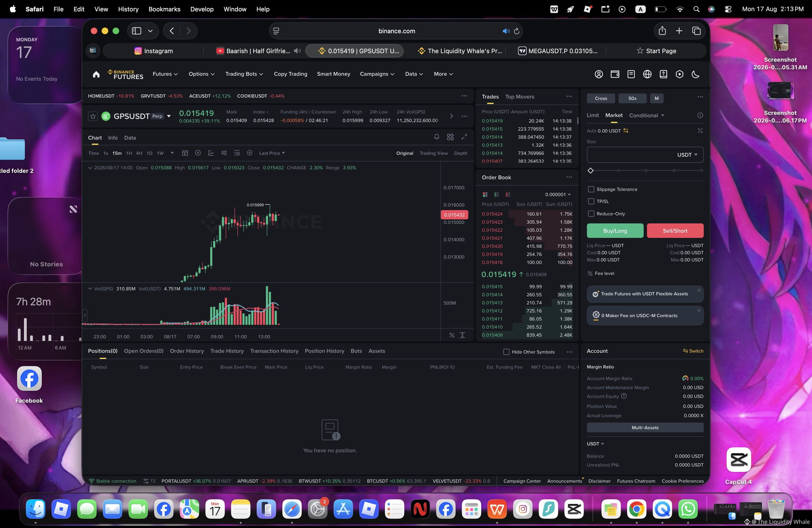Click the circled plus chart tool icon
The width and height of the screenshot is (812, 528).
click(x=198, y=153)
